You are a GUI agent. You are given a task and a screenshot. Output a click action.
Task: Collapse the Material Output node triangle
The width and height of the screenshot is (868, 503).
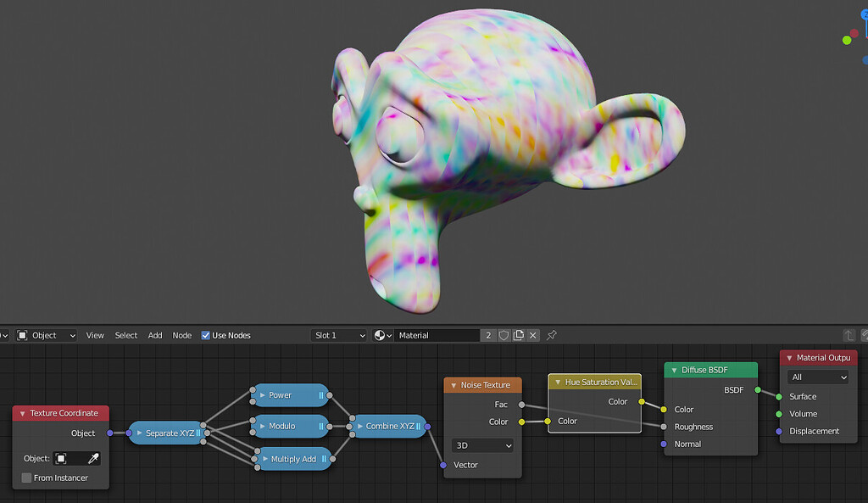pos(789,358)
